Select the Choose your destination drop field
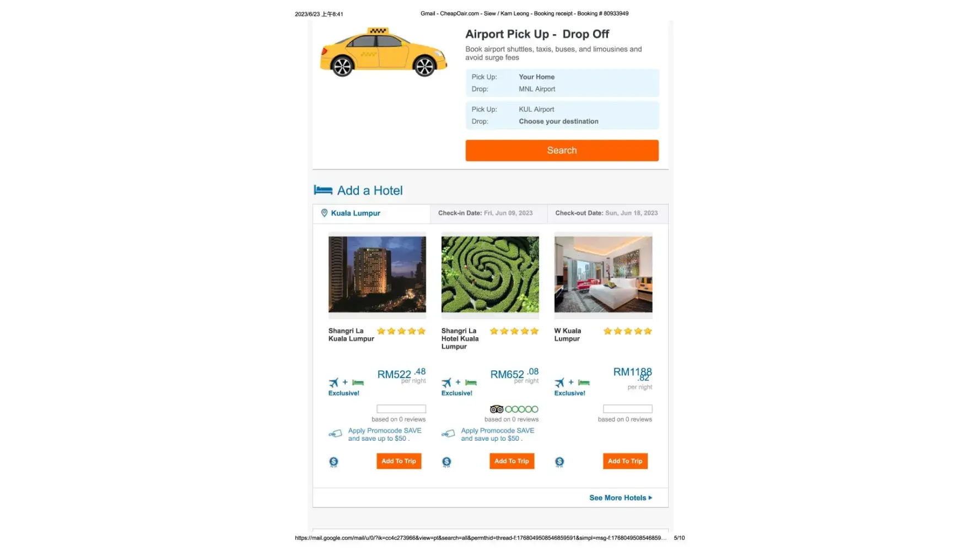980x551 pixels. point(558,121)
